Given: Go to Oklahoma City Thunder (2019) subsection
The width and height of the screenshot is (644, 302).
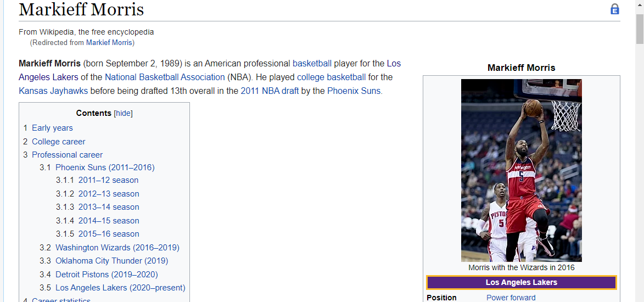Looking at the screenshot, I should pos(111,260).
